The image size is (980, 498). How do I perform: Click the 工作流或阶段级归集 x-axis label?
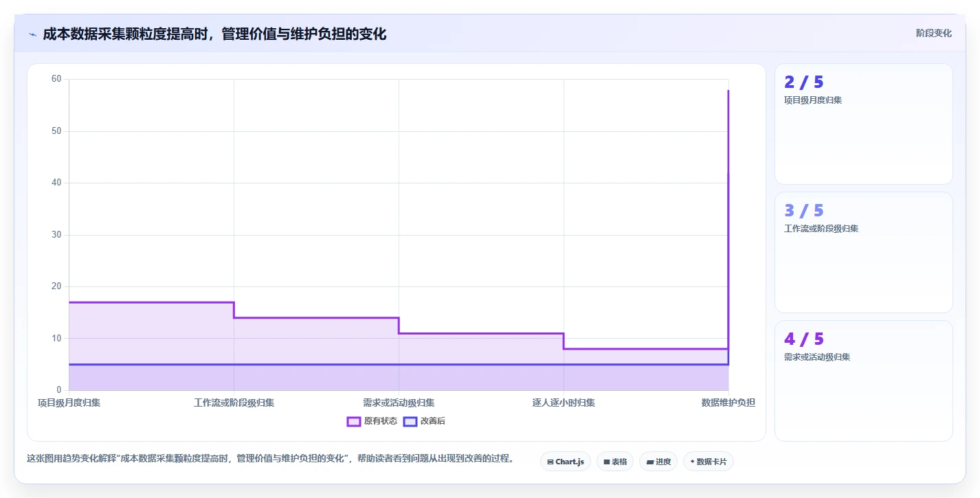pos(234,403)
